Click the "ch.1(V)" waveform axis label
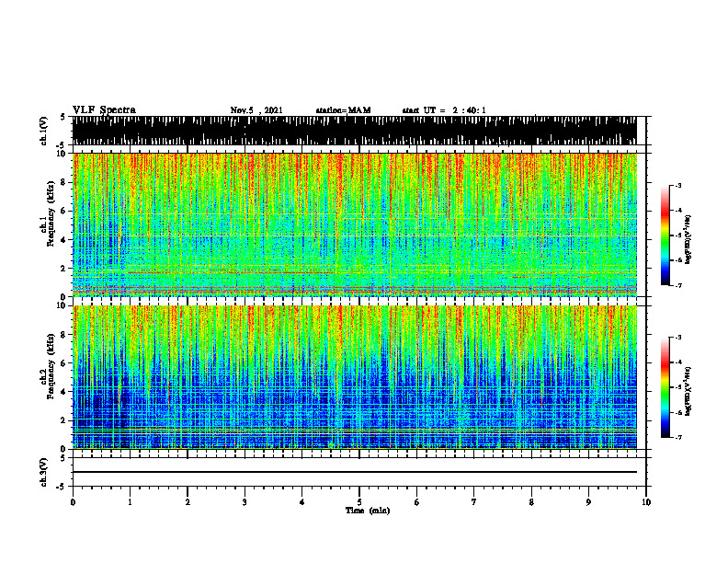 (43, 131)
